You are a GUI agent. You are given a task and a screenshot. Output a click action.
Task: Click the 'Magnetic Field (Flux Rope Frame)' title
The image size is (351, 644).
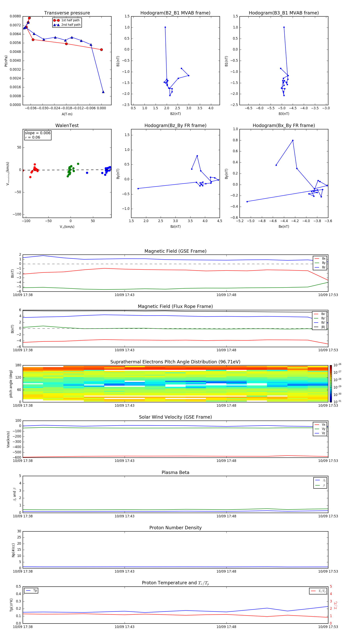175,307
